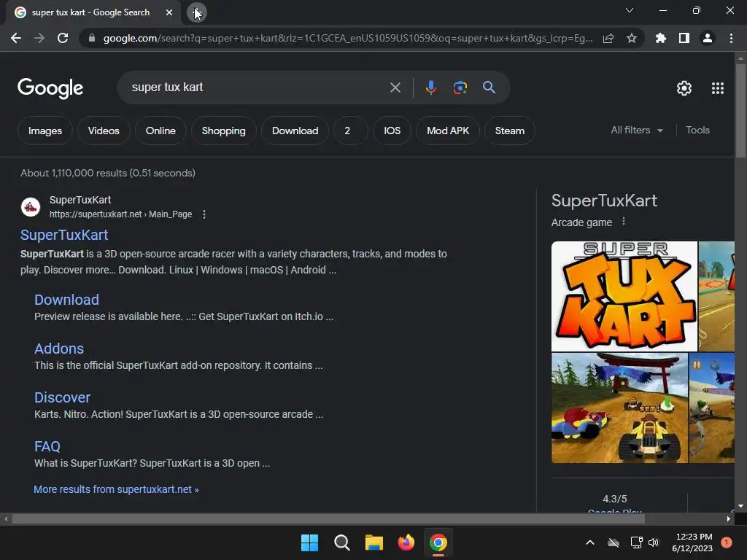Click the horizontal page scrollbar
This screenshot has height=560, width=747.
tap(328, 518)
